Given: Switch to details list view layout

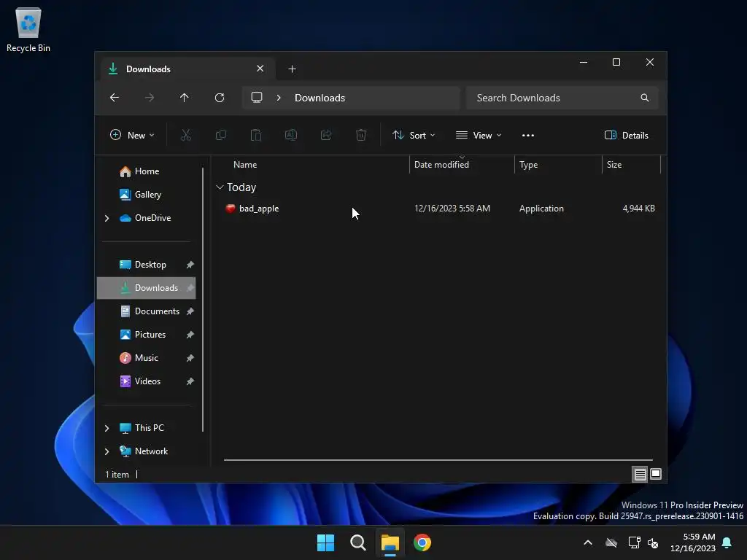Looking at the screenshot, I should (640, 474).
